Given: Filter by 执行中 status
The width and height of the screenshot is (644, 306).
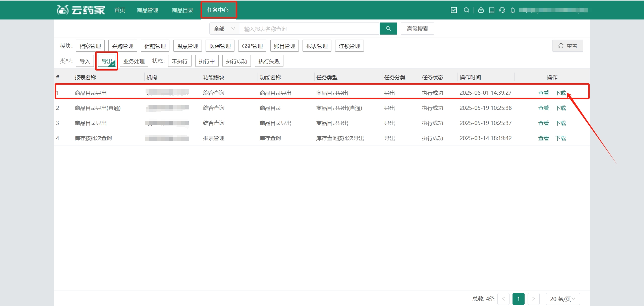Looking at the screenshot, I should click(207, 61).
